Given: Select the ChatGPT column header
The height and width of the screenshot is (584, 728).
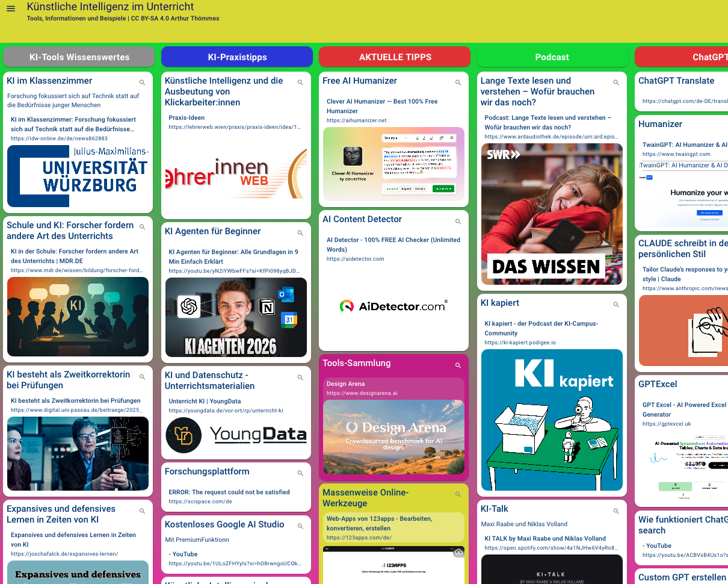Looking at the screenshot, I should click(x=682, y=57).
